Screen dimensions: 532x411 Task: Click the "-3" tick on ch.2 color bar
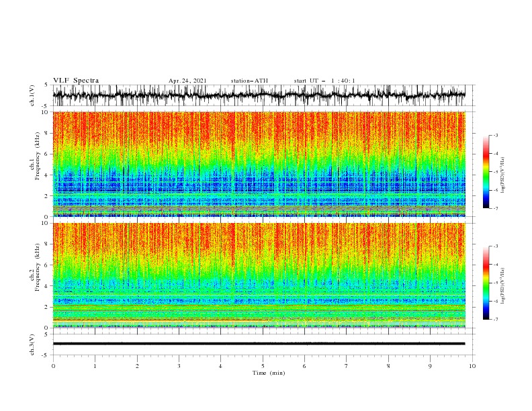(x=496, y=246)
